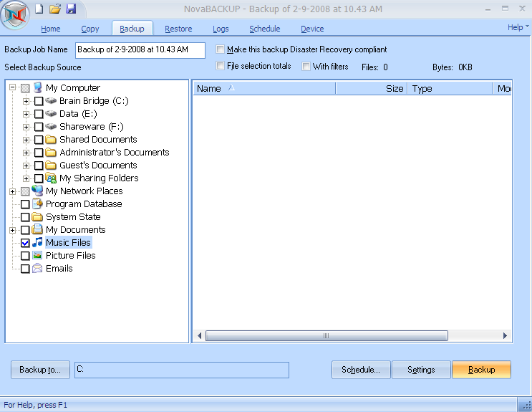Click the Shared Documents folder icon
The height and width of the screenshot is (412, 532).
click(51, 139)
